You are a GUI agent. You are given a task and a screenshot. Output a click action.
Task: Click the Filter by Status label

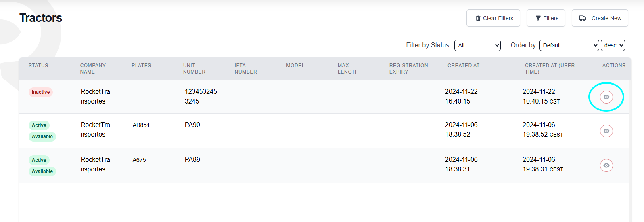point(428,45)
